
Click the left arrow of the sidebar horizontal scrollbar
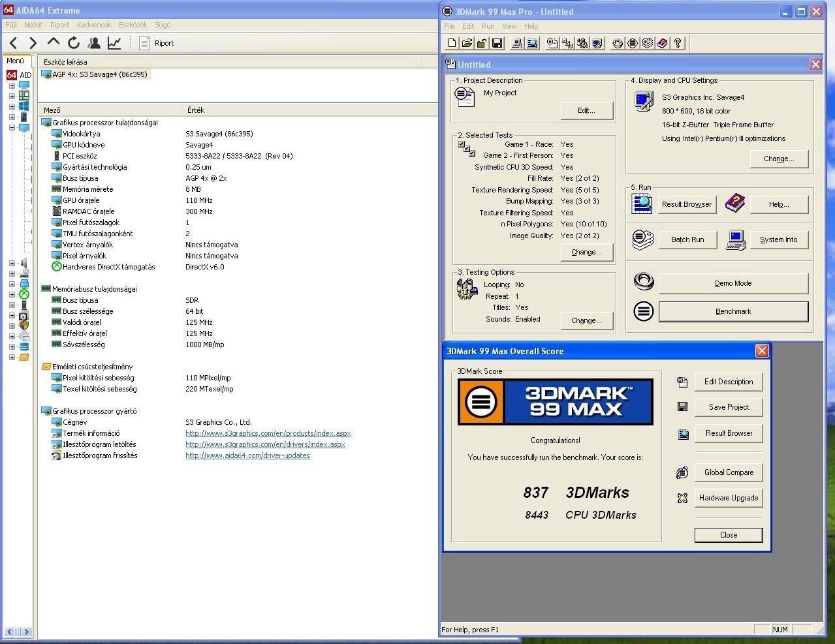(10, 632)
